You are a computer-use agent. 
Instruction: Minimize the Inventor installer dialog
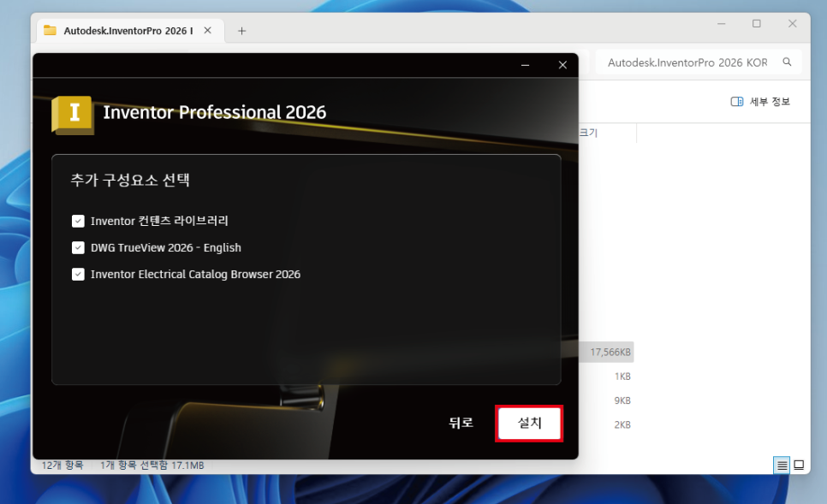[x=525, y=65]
